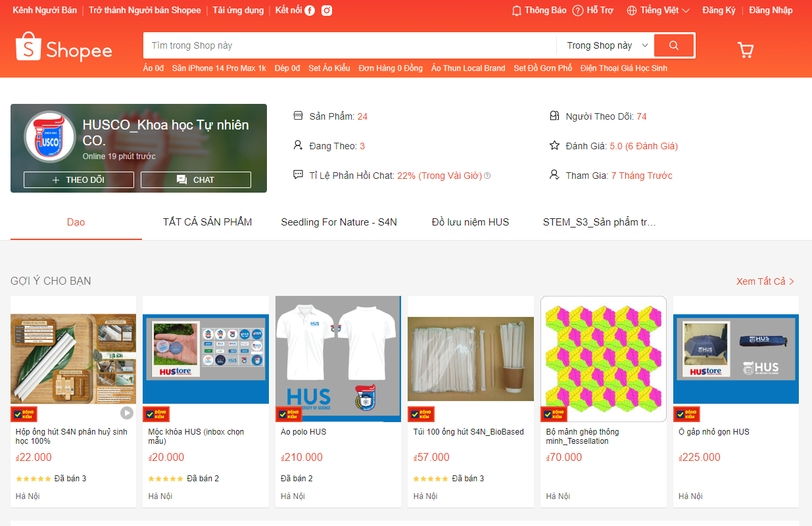Open the Instagram social link icon

327,11
